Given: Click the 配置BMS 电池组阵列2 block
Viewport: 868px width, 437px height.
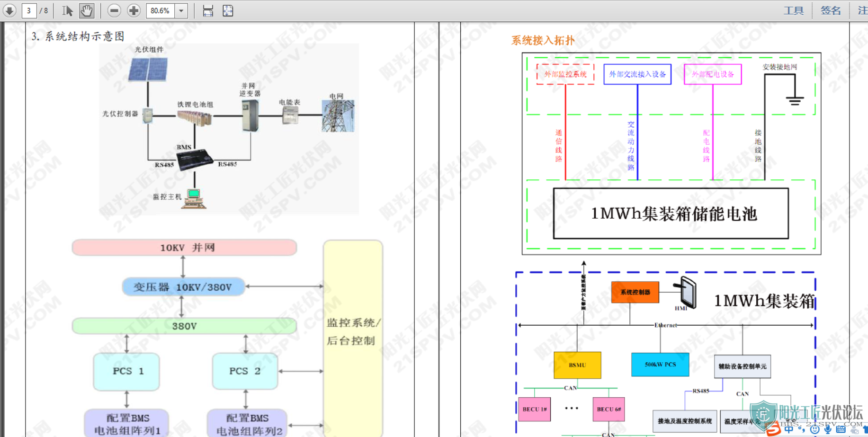Looking at the screenshot, I should (x=247, y=424).
